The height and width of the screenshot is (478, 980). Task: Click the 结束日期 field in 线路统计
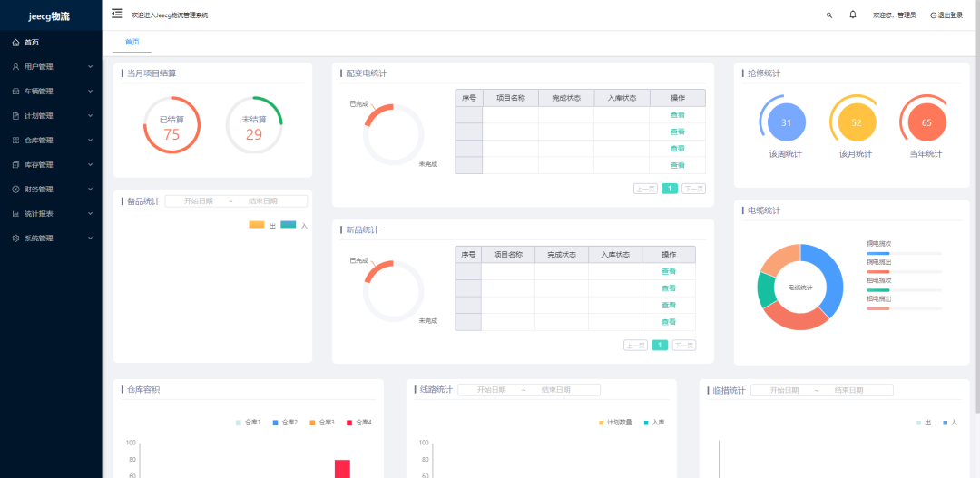[x=555, y=390]
